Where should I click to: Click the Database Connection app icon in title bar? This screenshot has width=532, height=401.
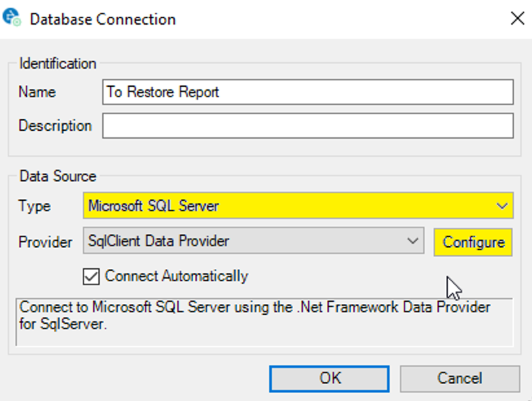pos(12,18)
